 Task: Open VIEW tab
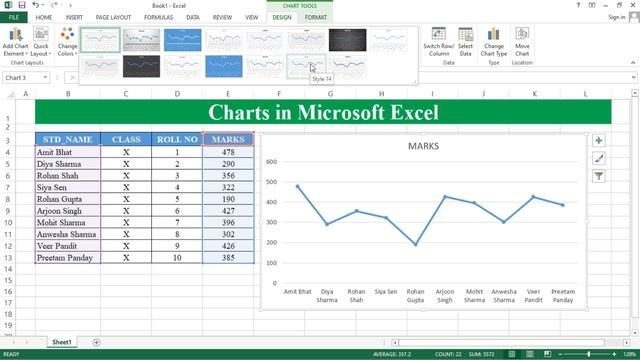pyautogui.click(x=251, y=17)
